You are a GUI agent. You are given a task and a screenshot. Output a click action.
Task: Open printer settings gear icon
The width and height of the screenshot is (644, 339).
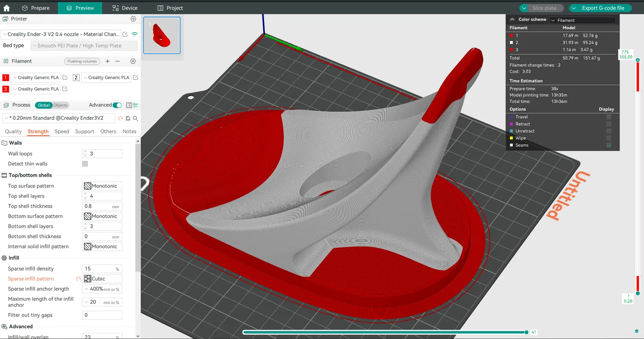(133, 19)
